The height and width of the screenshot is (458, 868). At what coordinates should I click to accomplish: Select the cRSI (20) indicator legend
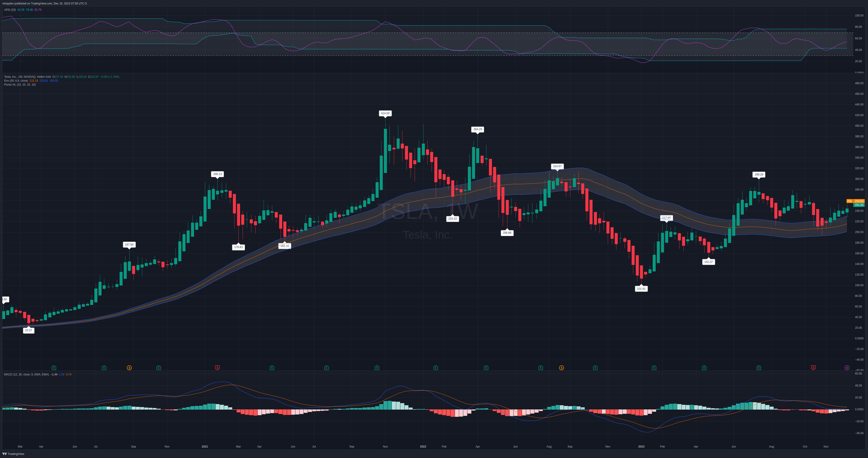[x=10, y=10]
